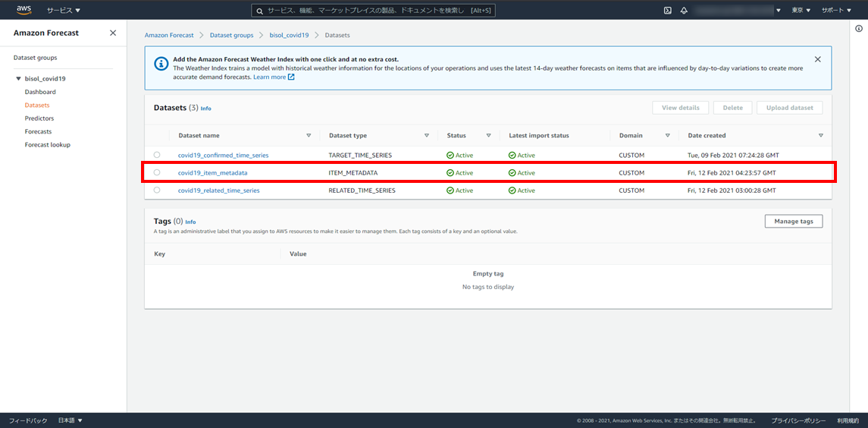Open the サービス services dropdown

(63, 11)
